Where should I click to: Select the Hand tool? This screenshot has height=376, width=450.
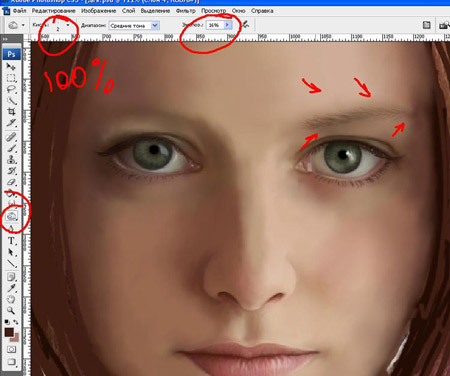point(11,299)
